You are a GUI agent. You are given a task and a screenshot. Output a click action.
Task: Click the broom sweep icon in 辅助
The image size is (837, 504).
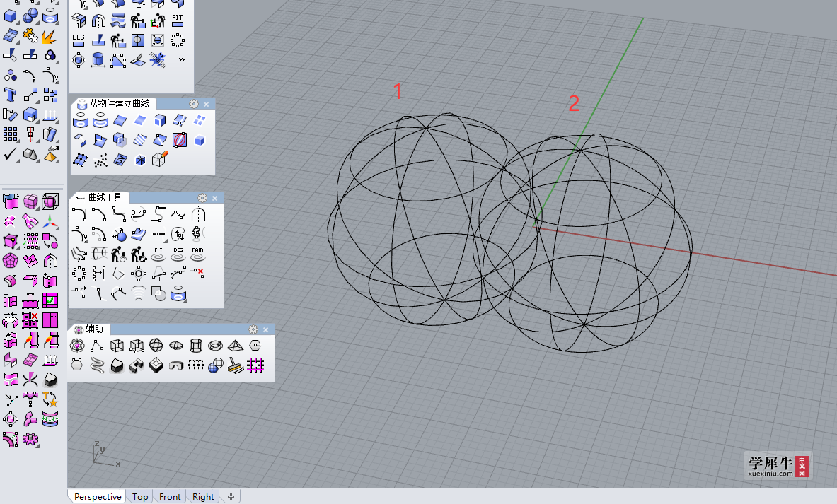click(x=236, y=365)
